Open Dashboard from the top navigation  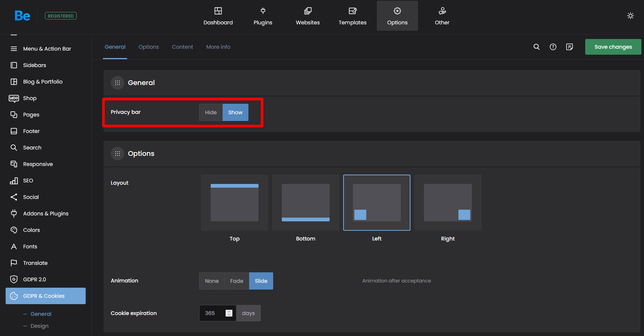(x=218, y=16)
